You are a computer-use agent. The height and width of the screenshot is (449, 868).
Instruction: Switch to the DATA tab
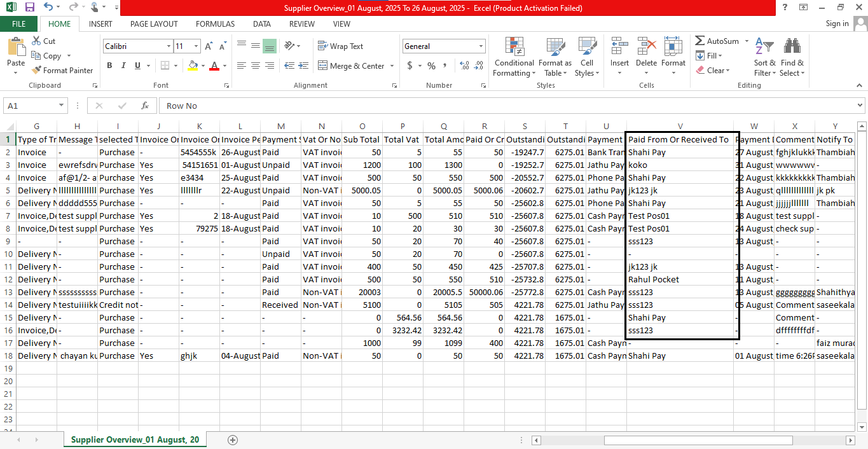point(261,24)
